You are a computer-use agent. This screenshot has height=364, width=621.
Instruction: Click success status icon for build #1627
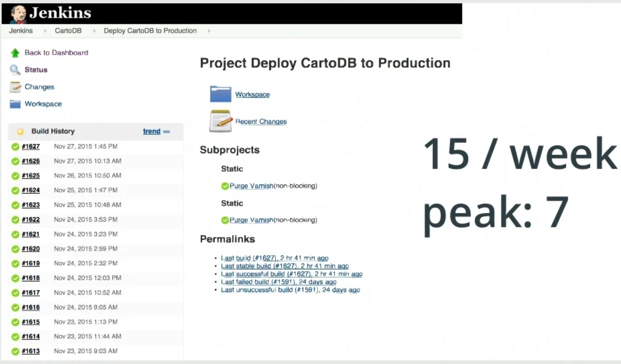point(15,147)
